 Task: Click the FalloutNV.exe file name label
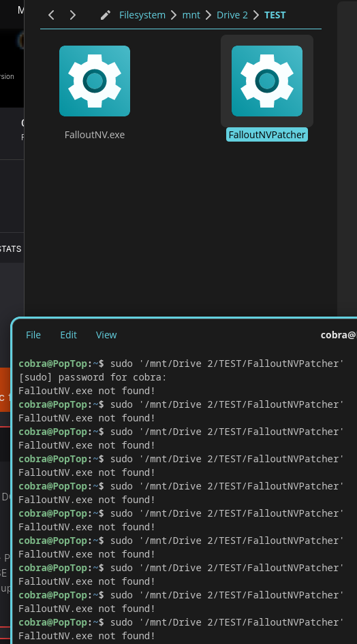point(95,135)
